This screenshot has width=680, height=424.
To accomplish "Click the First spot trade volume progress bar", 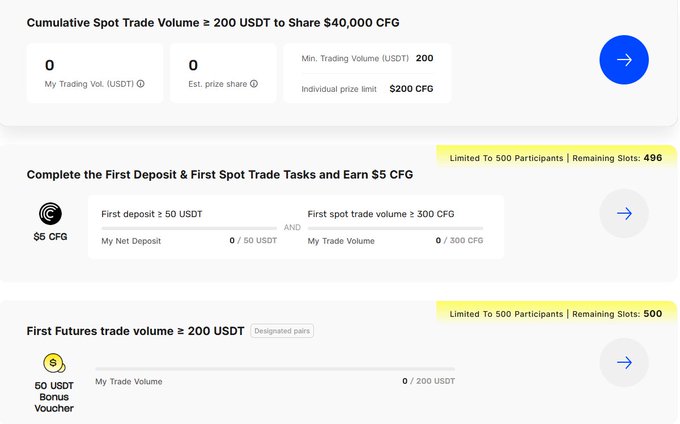I will [x=395, y=228].
